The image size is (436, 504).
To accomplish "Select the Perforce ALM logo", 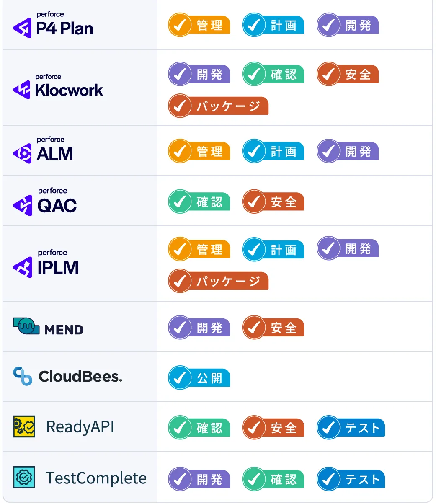I will click(43, 150).
